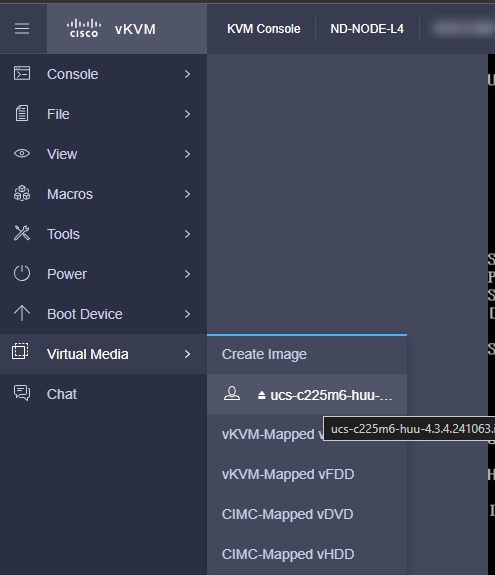Open the Console menu
Viewport: 495px width, 575px height.
click(x=103, y=74)
